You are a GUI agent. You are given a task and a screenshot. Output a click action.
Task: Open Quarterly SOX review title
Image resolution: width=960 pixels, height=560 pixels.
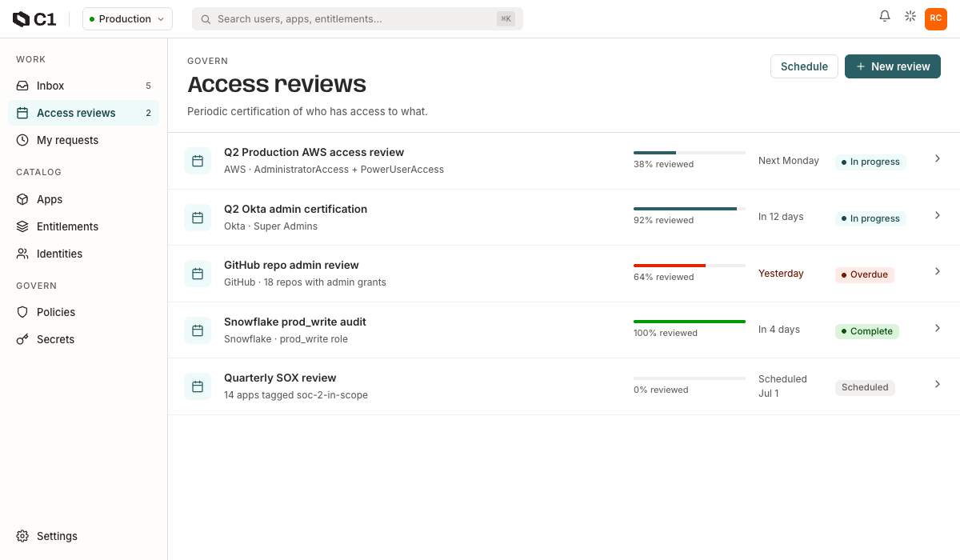280,378
